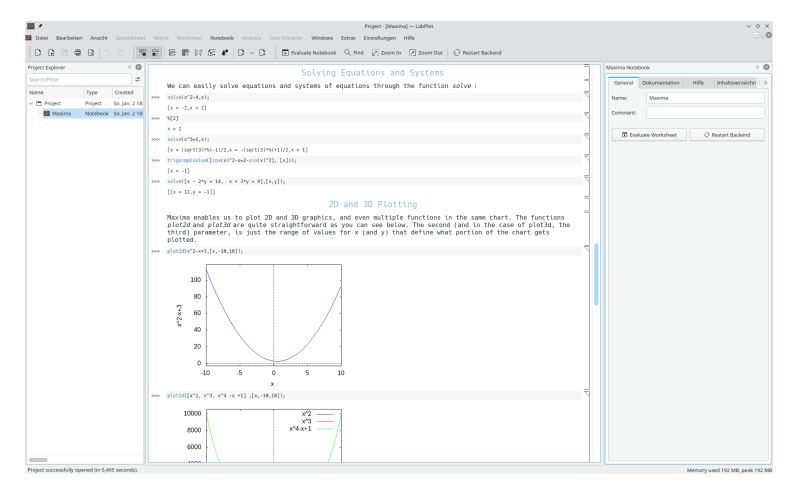
Task: Click the '2D and 3D Plotting' heading
Action: tap(373, 204)
